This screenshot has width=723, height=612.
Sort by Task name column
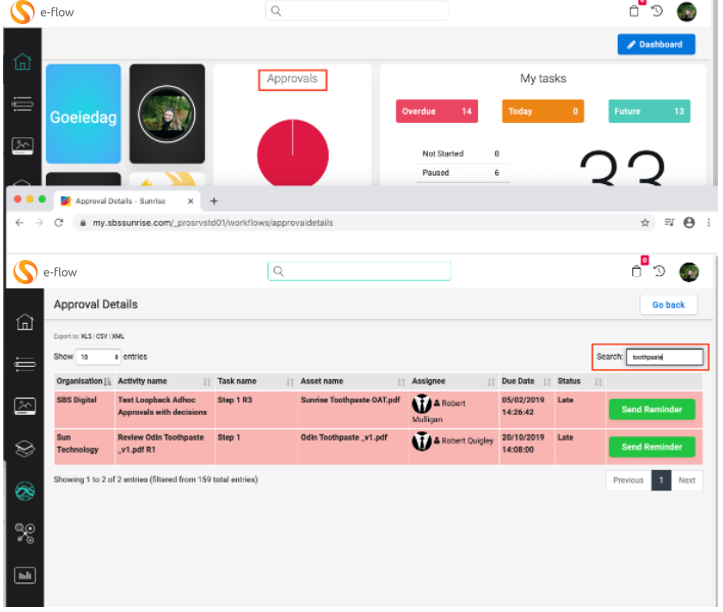[x=255, y=381]
